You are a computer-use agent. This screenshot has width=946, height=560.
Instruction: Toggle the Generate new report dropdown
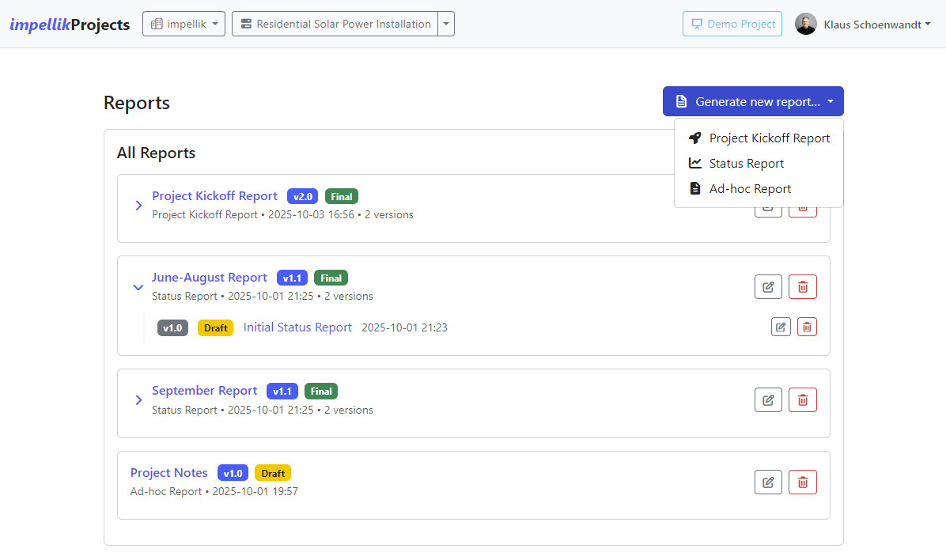click(753, 101)
